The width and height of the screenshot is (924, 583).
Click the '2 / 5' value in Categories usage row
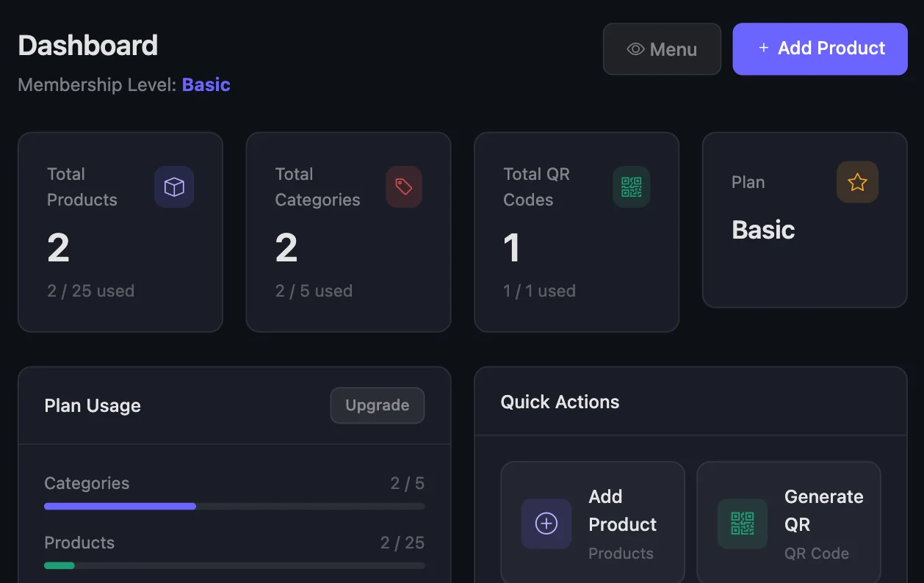(x=408, y=483)
